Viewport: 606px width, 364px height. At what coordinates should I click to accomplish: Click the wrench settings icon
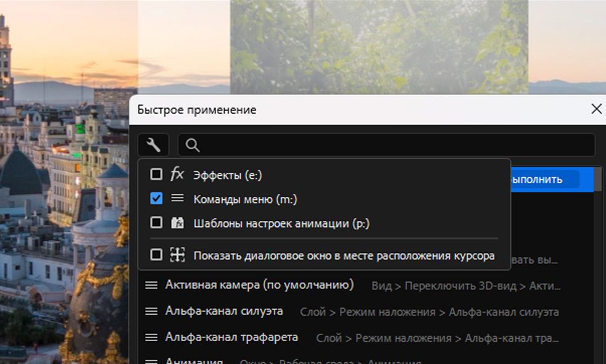[153, 145]
